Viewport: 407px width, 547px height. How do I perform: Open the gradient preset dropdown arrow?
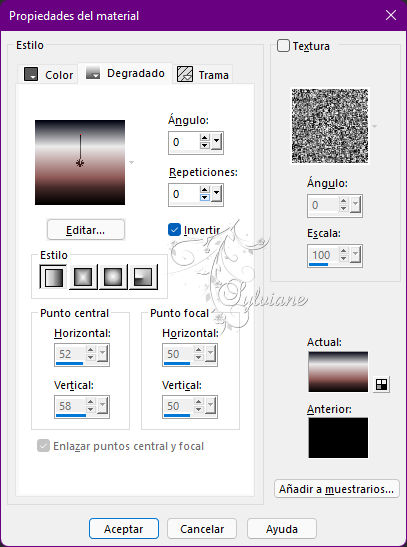131,162
